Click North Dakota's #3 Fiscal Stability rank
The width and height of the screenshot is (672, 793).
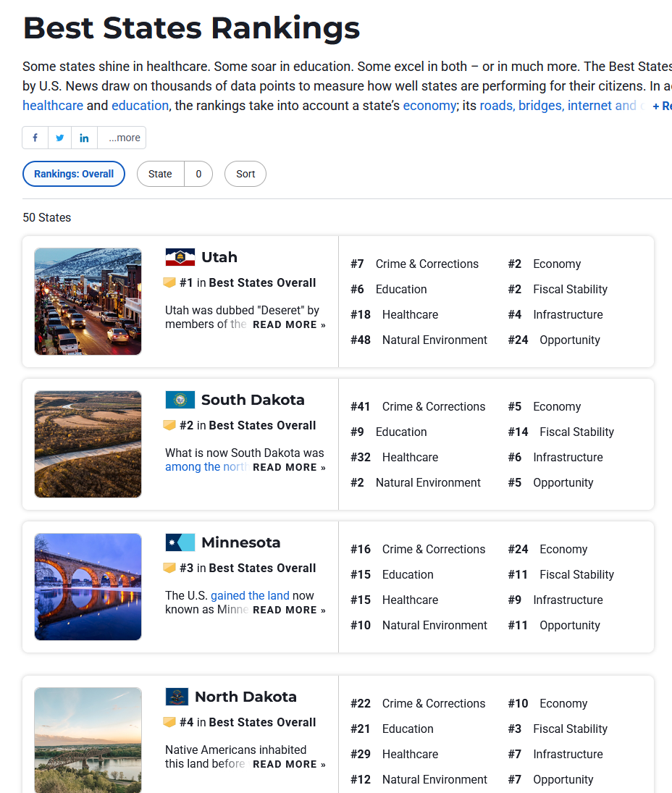558,729
